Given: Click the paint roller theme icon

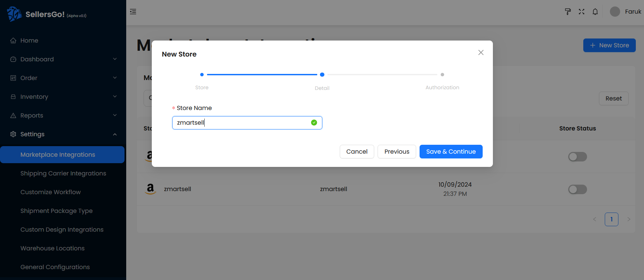Looking at the screenshot, I should (x=568, y=12).
